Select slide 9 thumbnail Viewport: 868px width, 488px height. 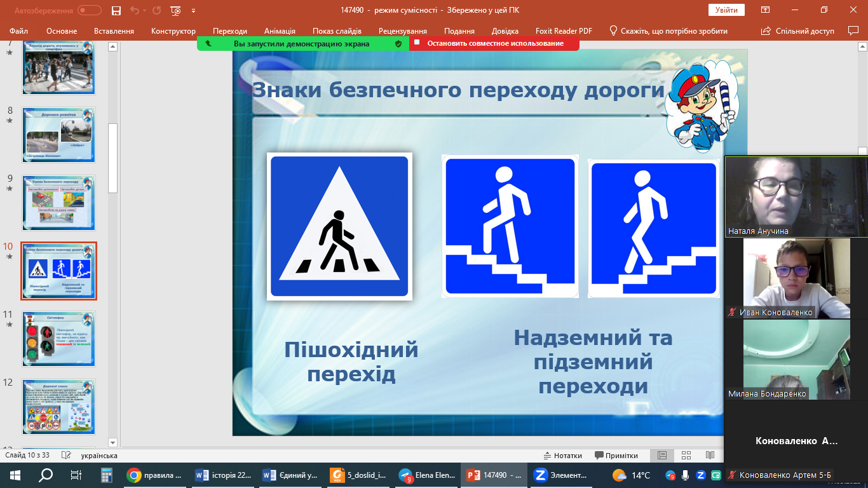tap(58, 203)
